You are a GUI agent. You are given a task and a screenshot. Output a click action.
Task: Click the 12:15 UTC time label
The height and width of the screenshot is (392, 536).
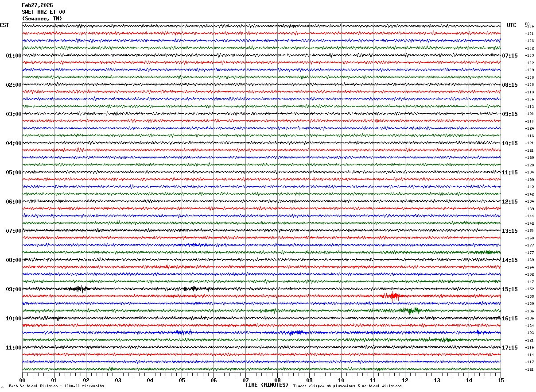(509, 202)
